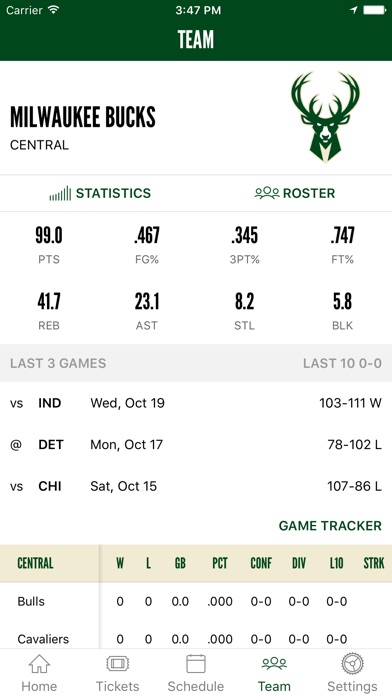Tap the Statistics bar chart icon
The width and height of the screenshot is (392, 696).
tap(60, 194)
